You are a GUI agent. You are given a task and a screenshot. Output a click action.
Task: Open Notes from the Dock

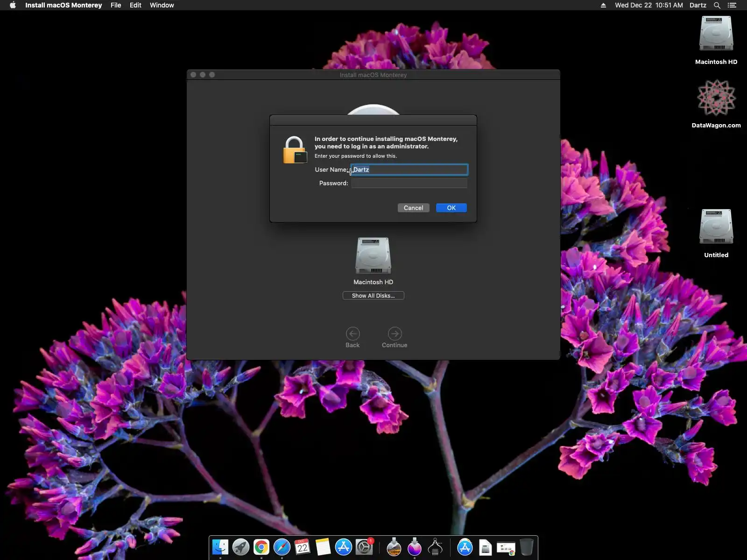323,547
